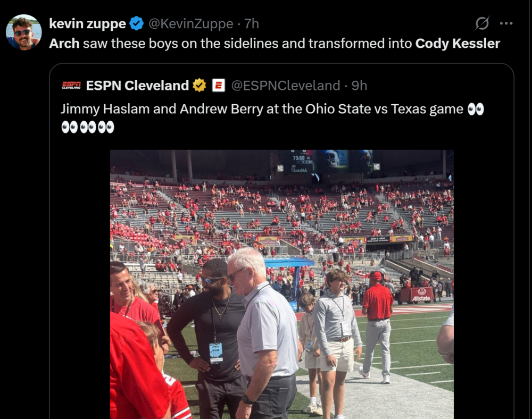Image resolution: width=532 pixels, height=419 pixels.
Task: Click the bold Arch highlighted word
Action: [x=64, y=44]
